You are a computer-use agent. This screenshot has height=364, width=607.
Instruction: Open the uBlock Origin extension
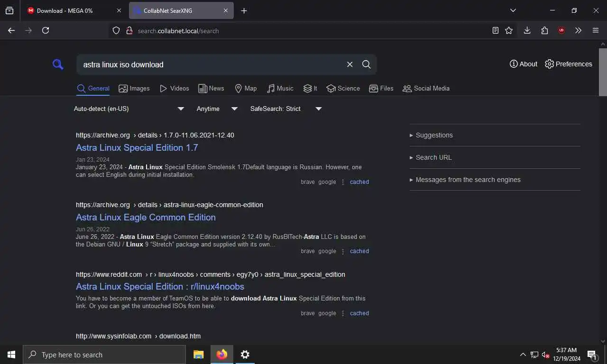click(x=561, y=30)
